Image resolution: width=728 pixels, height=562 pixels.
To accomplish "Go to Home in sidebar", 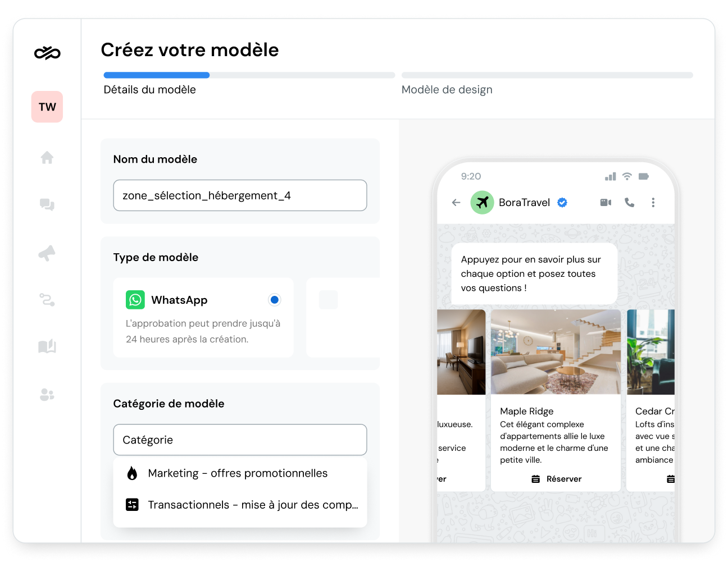I will pos(47,158).
